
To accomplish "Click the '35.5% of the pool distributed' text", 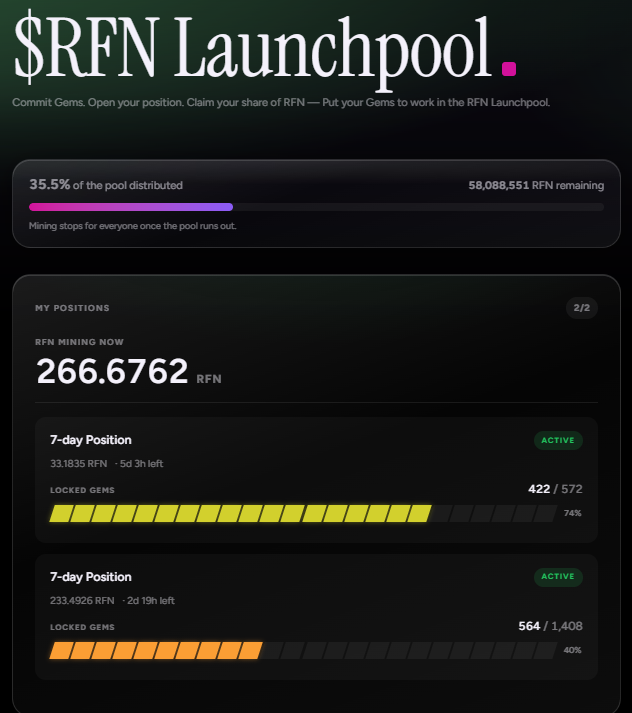I will tap(106, 185).
